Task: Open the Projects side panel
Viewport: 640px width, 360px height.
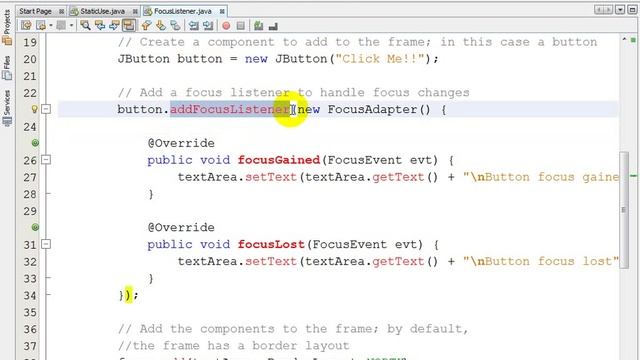Action: tap(7, 27)
